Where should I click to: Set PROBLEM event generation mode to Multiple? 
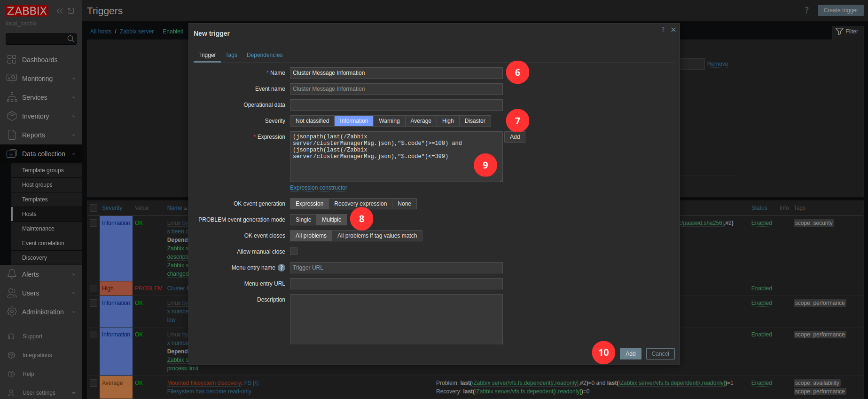(x=331, y=220)
